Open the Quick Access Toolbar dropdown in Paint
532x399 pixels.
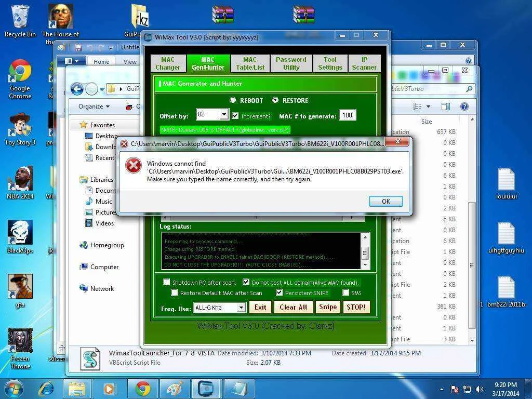click(111, 48)
